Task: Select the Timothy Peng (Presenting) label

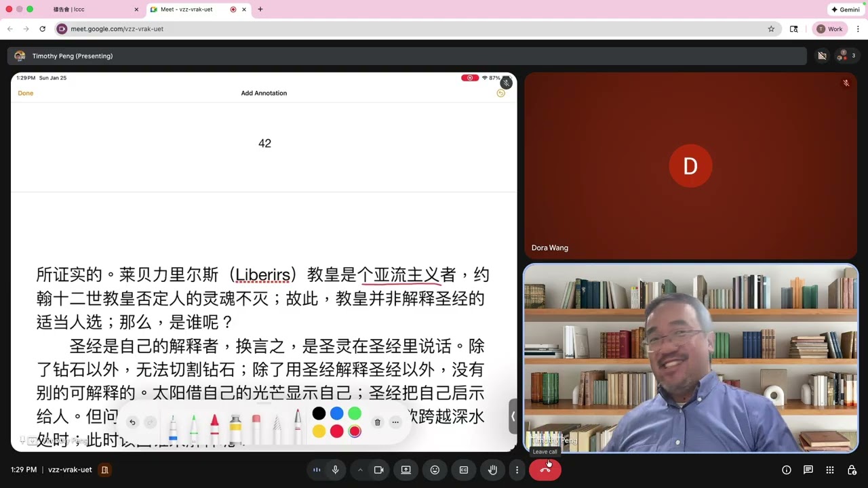Action: pyautogui.click(x=73, y=56)
